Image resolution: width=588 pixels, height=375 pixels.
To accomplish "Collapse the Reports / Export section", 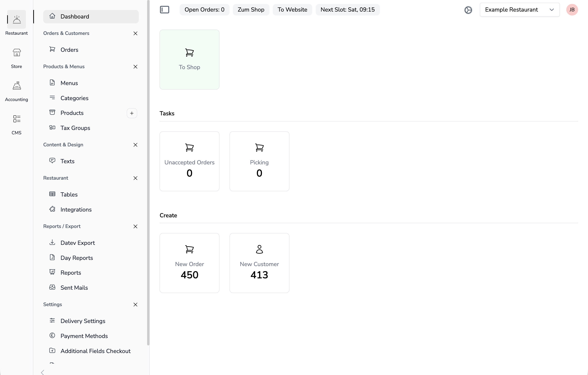I will pos(135,226).
